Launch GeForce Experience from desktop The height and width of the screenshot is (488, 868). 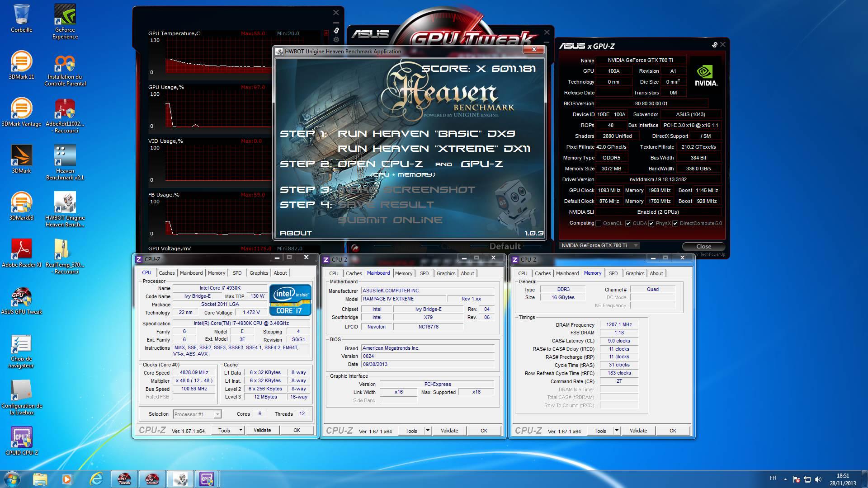point(65,21)
